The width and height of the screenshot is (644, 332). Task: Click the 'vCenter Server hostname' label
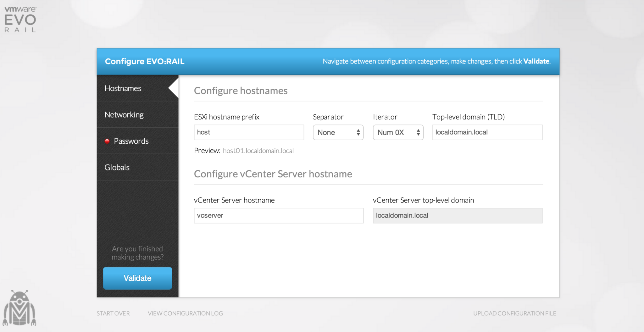(x=234, y=200)
